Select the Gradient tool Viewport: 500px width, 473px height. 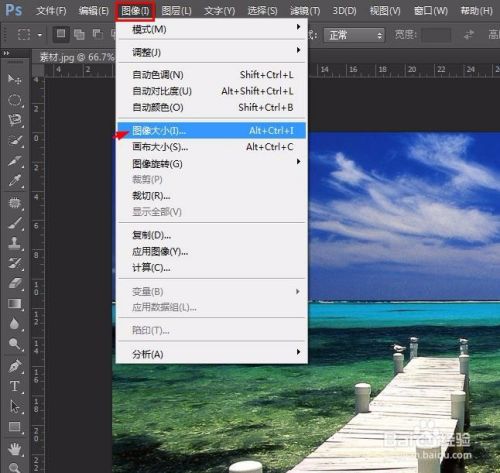click(14, 304)
